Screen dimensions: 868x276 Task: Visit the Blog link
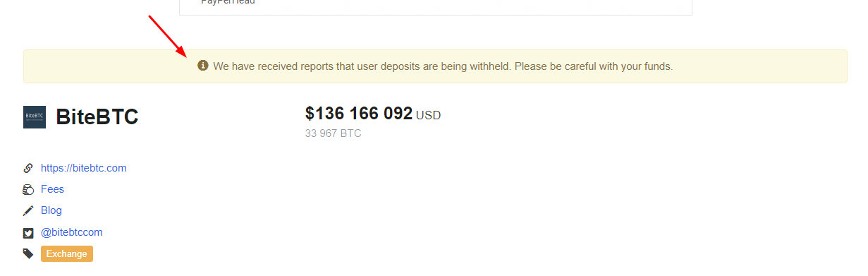click(51, 210)
